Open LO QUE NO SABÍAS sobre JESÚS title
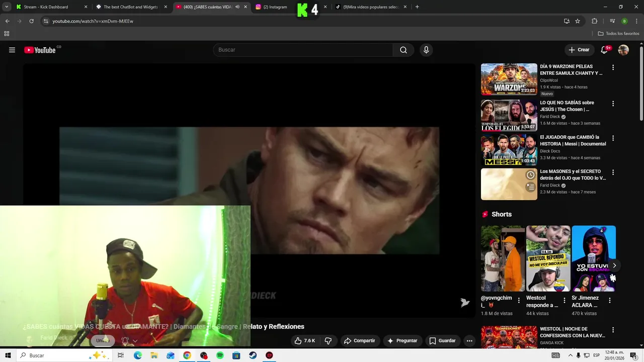 click(x=567, y=106)
